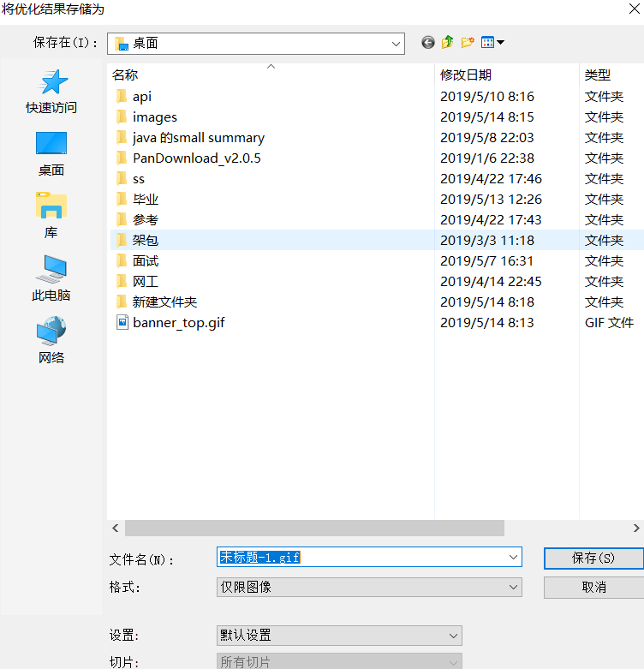This screenshot has width=644, height=669.
Task: Select the api folder icon
Action: pos(122,97)
